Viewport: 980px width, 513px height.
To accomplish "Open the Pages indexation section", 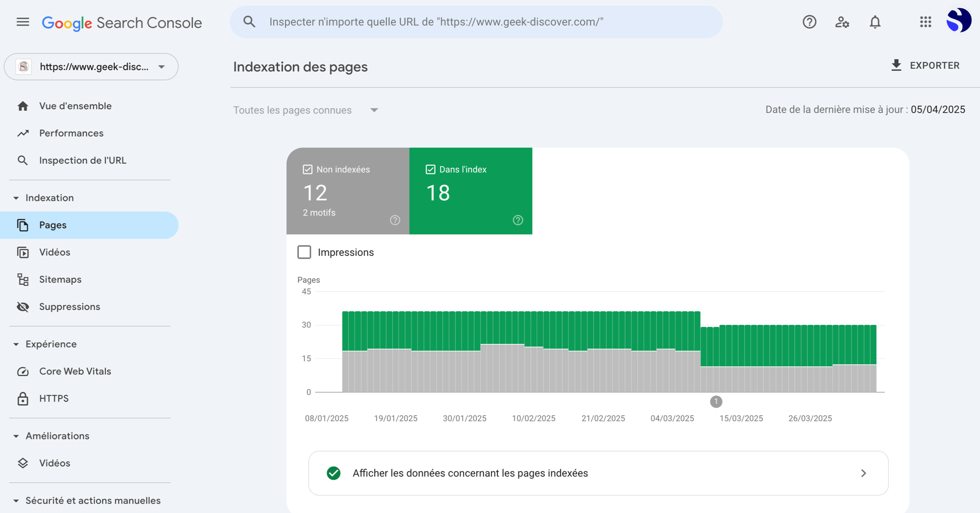I will click(52, 225).
